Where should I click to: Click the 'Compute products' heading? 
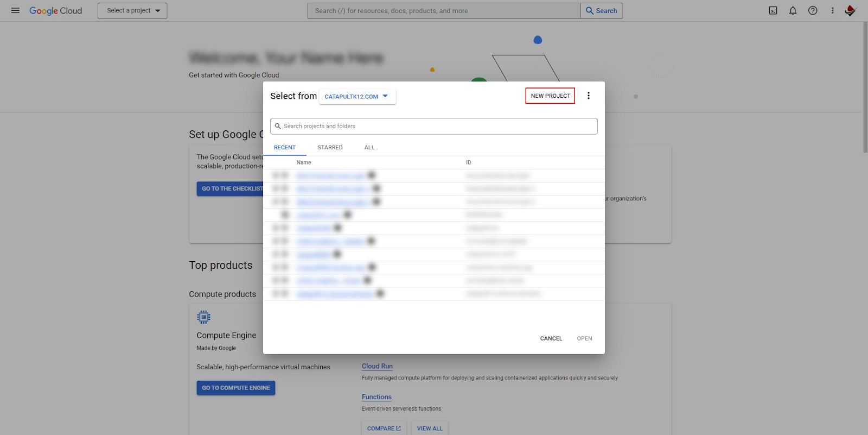(222, 294)
